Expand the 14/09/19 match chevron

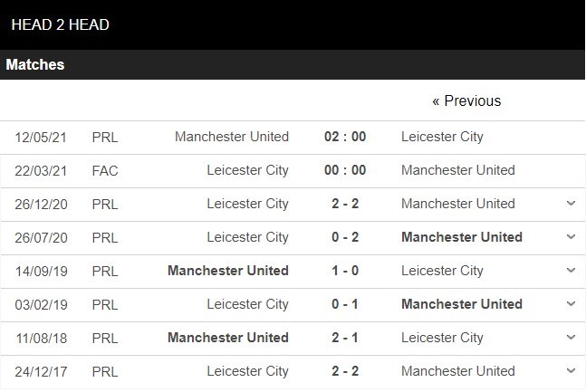click(x=571, y=271)
